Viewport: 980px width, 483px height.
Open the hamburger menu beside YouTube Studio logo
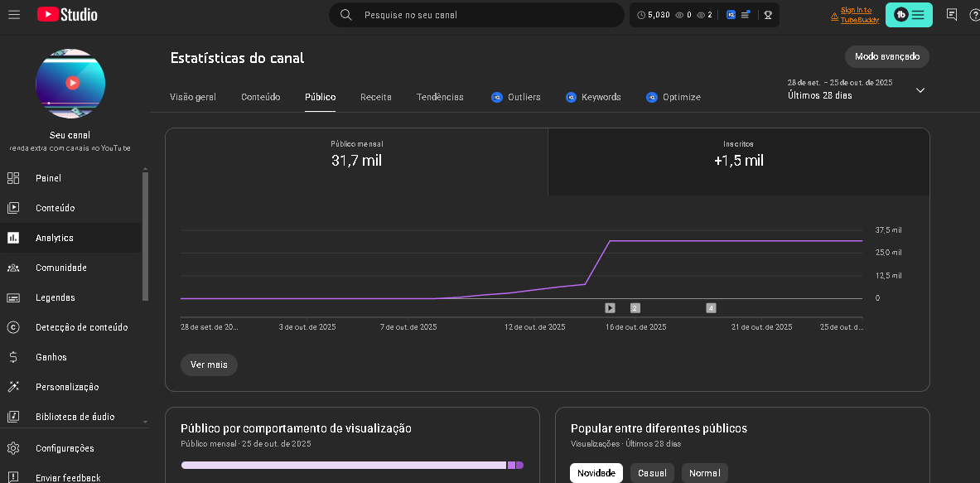14,15
